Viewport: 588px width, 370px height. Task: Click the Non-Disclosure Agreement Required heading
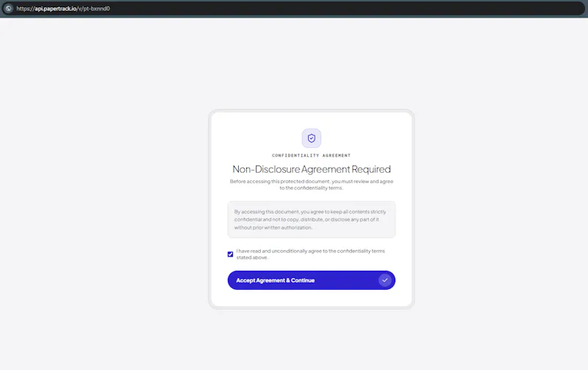tap(311, 169)
